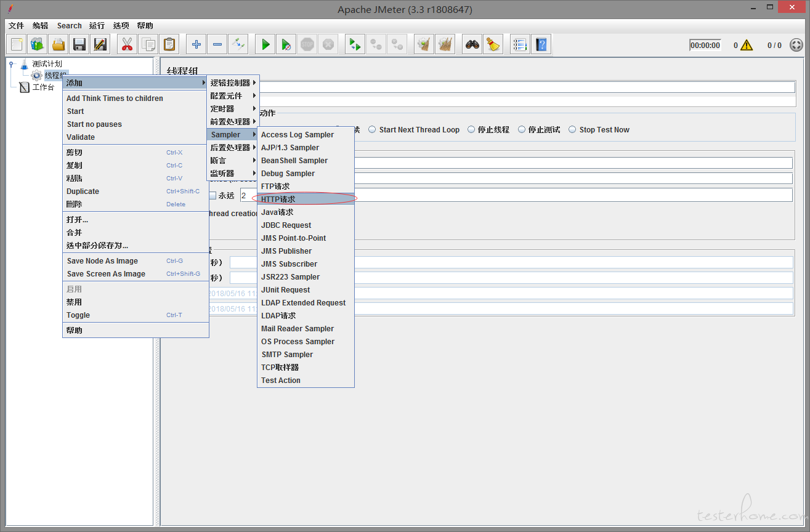Save the test plan with the floppy icon
This screenshot has width=810, height=532.
point(79,44)
